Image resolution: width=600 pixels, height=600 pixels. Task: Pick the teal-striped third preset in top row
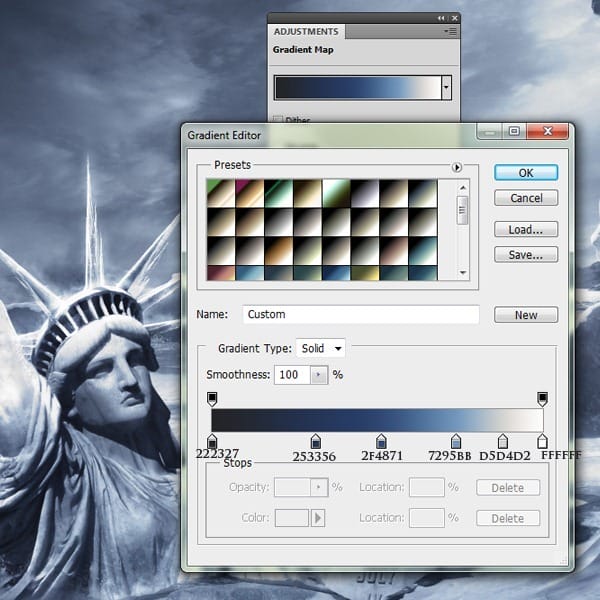(279, 193)
